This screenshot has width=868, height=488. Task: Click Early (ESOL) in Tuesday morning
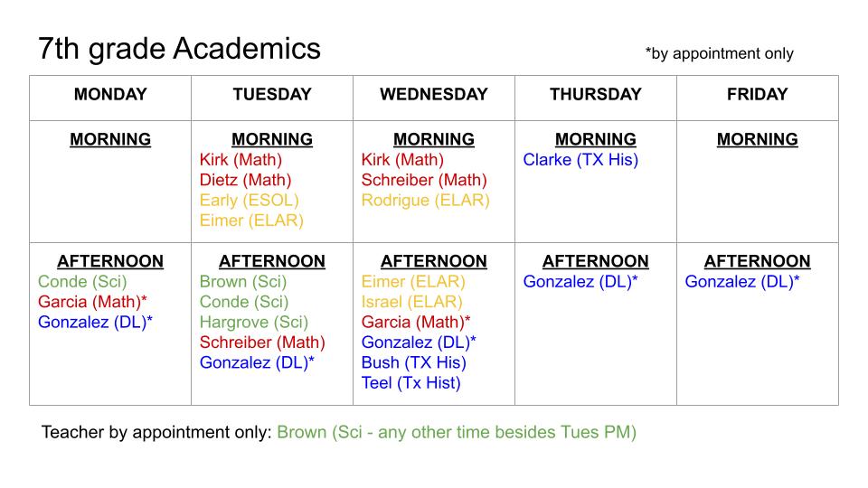tap(249, 200)
